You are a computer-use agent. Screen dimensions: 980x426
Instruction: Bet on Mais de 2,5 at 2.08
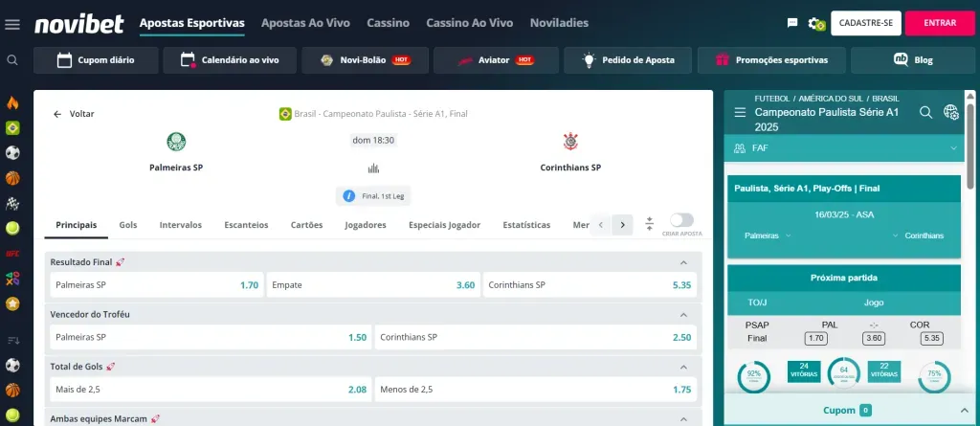pyautogui.click(x=211, y=389)
